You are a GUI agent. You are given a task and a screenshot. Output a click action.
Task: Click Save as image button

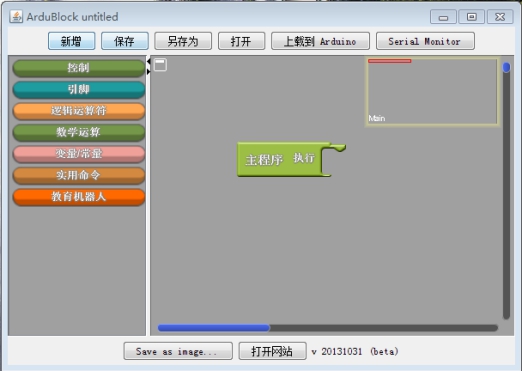pos(178,351)
